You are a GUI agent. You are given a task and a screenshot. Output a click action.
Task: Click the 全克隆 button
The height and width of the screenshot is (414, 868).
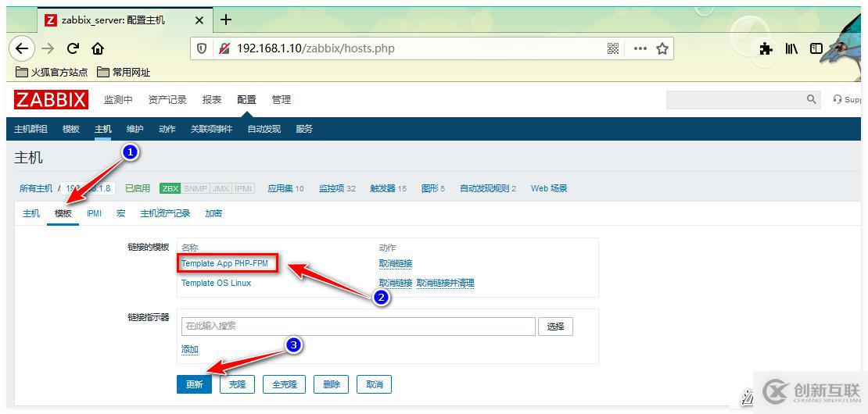tap(284, 384)
